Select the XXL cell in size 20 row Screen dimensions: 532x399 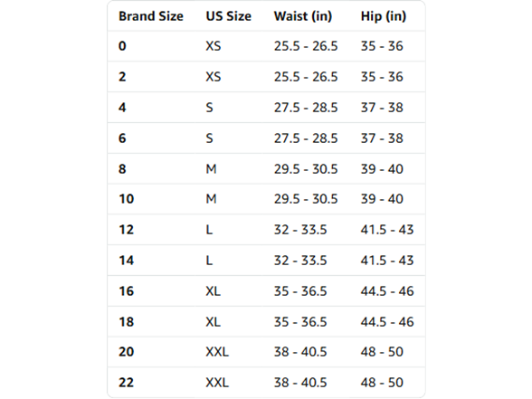(x=217, y=352)
